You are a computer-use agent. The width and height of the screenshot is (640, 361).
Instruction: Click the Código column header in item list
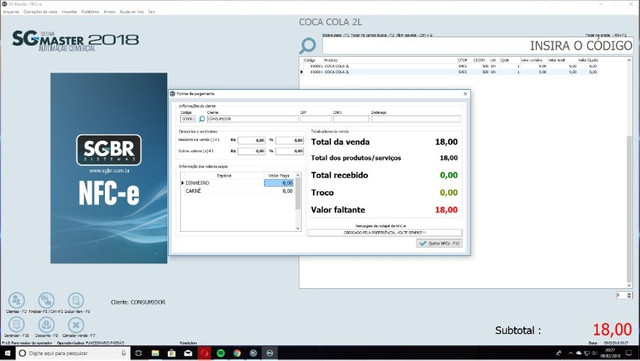coord(310,60)
